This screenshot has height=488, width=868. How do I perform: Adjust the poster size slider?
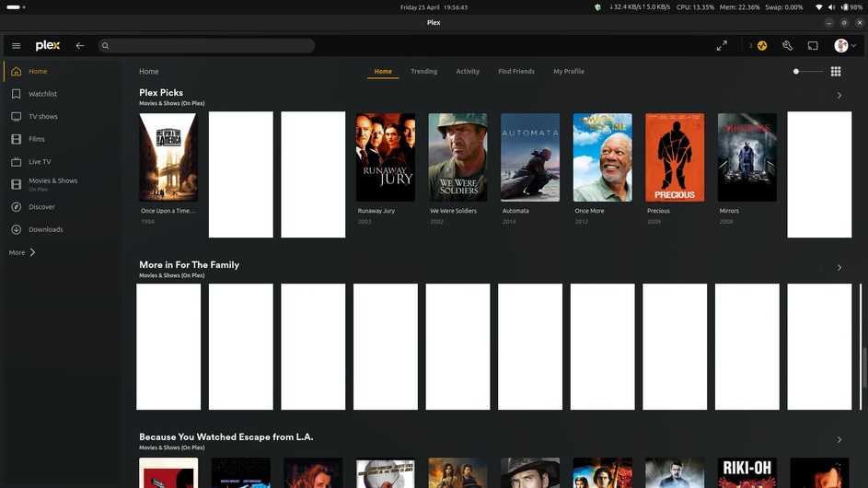797,72
